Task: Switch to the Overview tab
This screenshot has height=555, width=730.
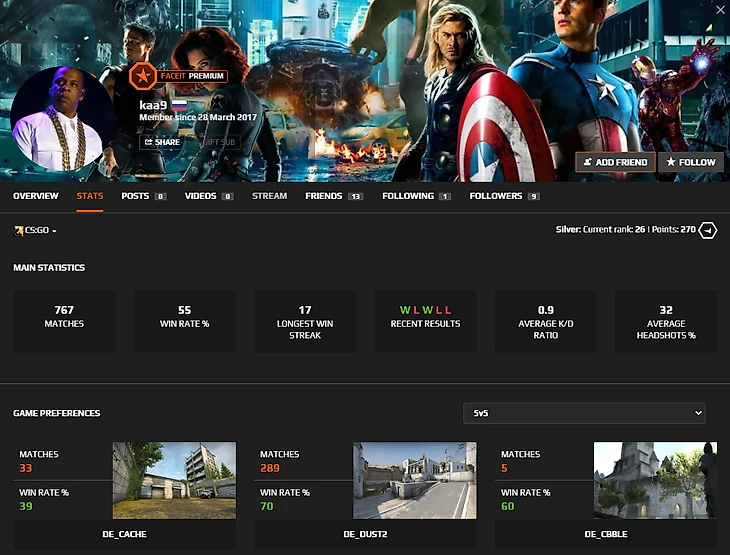Action: tap(35, 196)
